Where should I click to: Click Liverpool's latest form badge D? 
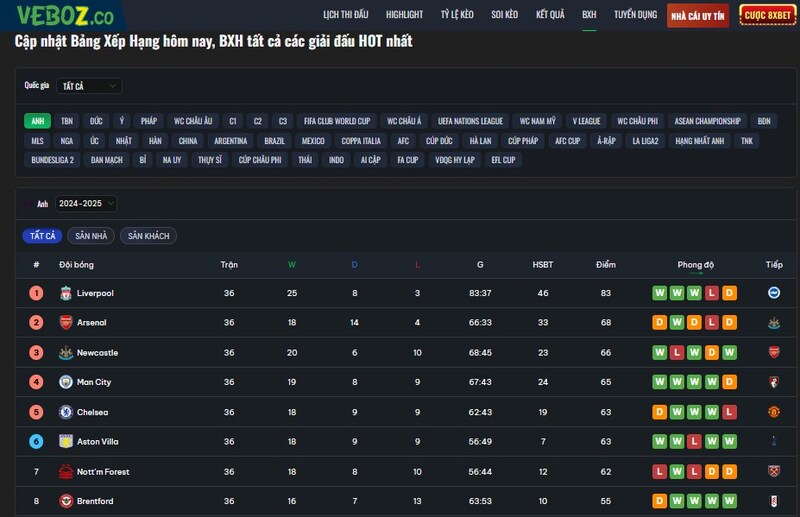(730, 293)
